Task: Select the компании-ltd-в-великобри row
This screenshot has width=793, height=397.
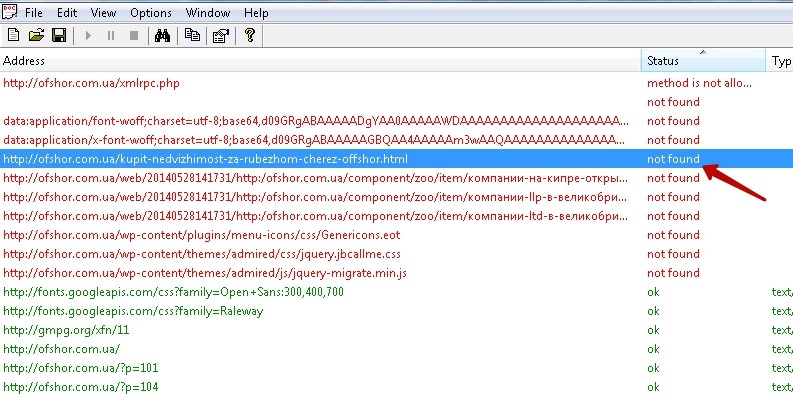Action: point(396,216)
